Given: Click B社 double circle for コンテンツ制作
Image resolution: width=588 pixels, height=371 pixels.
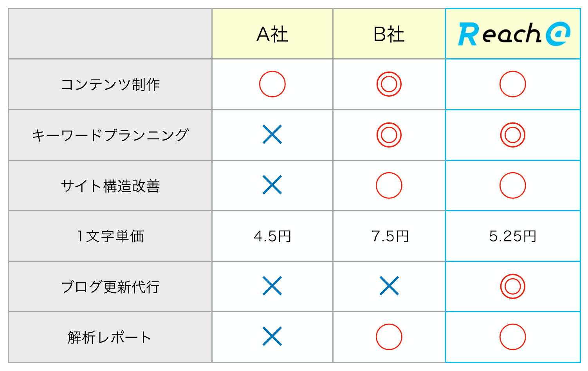Looking at the screenshot, I should (389, 84).
